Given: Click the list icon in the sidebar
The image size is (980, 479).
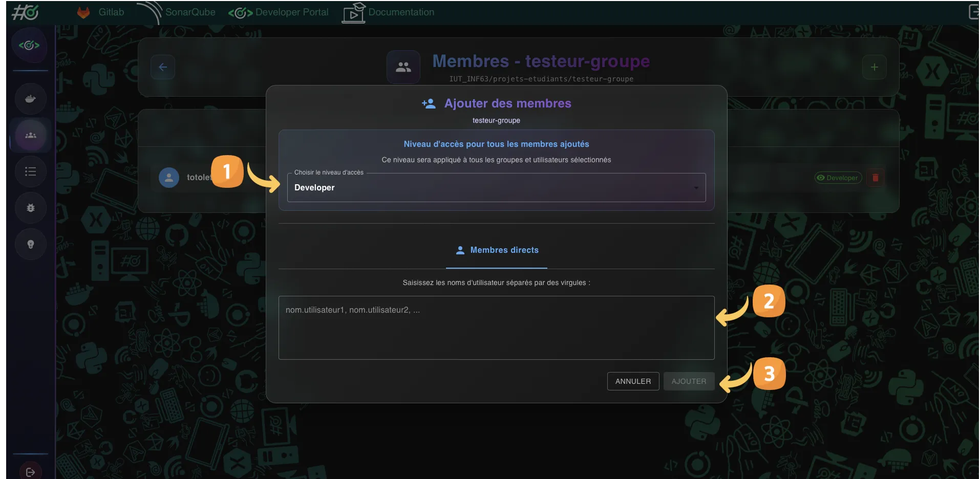Looking at the screenshot, I should click(30, 171).
